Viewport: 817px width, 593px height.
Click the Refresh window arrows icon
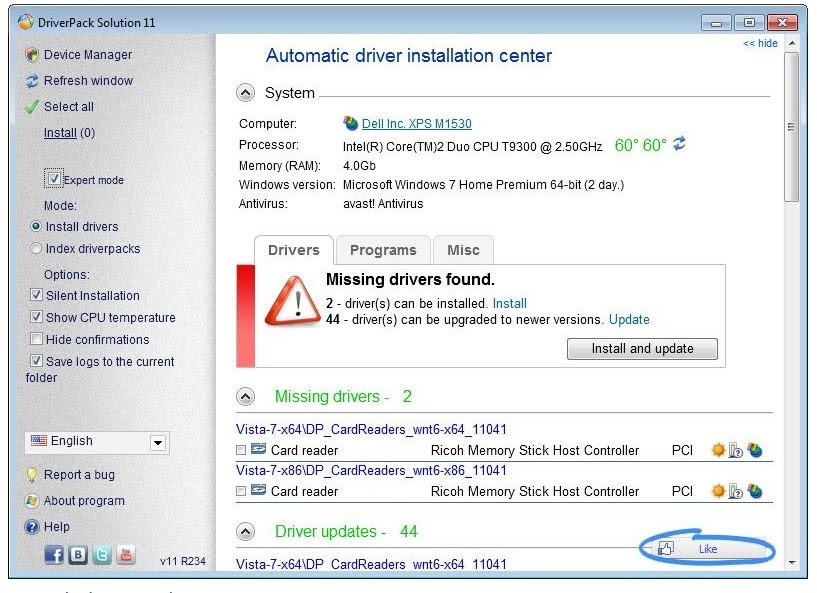pyautogui.click(x=32, y=81)
